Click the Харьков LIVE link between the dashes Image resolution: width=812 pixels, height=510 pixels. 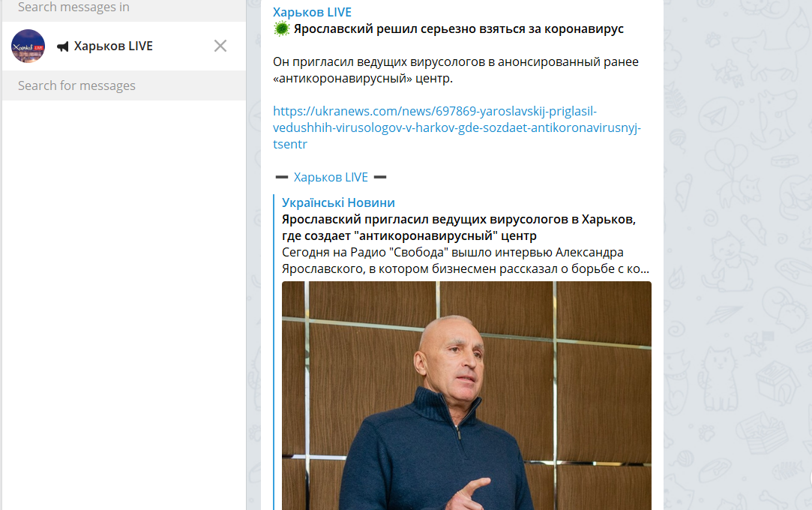click(331, 177)
